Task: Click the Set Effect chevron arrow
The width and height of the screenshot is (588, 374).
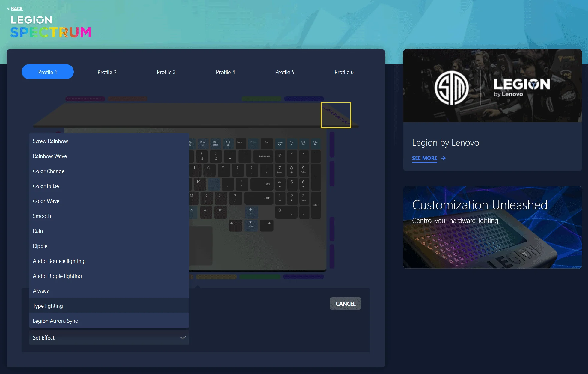Action: tap(182, 337)
